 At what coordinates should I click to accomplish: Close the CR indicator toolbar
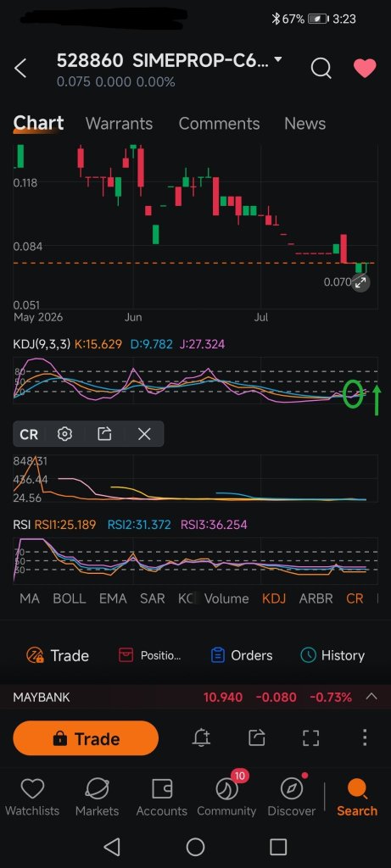[x=144, y=434]
